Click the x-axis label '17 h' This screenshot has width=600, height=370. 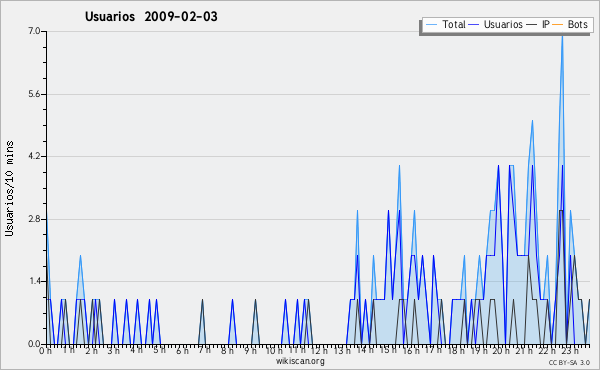(x=433, y=350)
